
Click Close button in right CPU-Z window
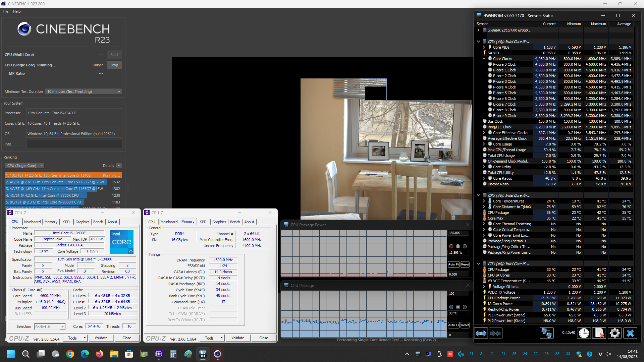(x=264, y=338)
